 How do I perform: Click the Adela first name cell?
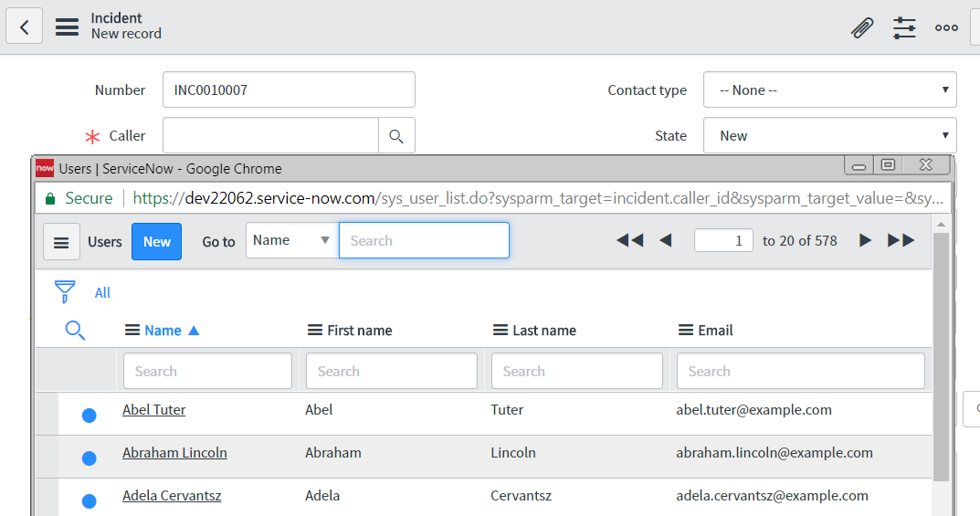[322, 496]
